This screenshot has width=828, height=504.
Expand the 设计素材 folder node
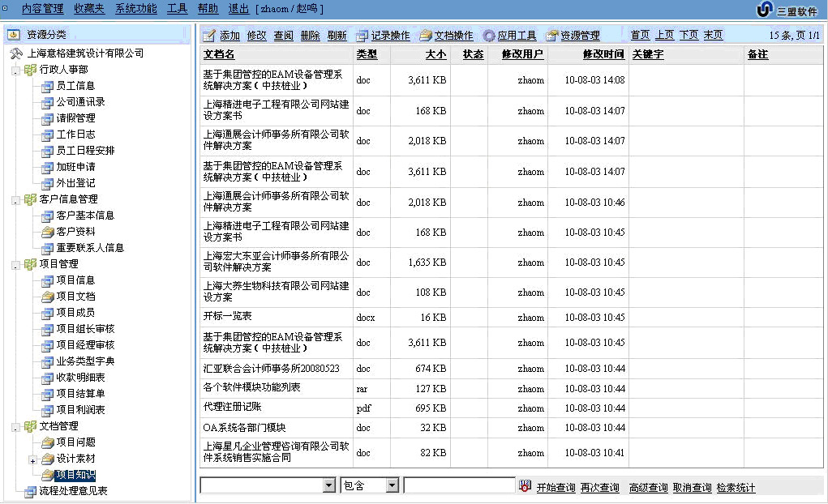(32, 461)
